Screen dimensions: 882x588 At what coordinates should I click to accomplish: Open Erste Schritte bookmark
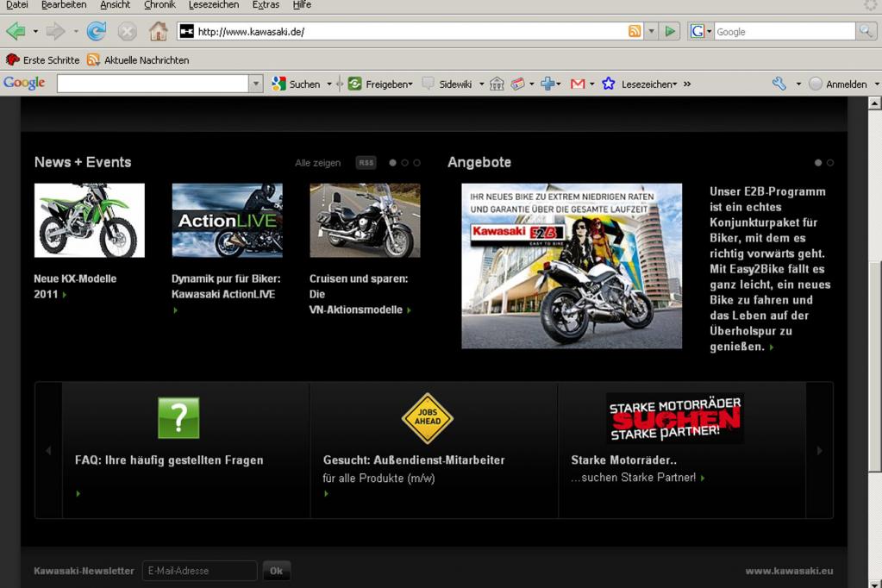pyautogui.click(x=43, y=59)
